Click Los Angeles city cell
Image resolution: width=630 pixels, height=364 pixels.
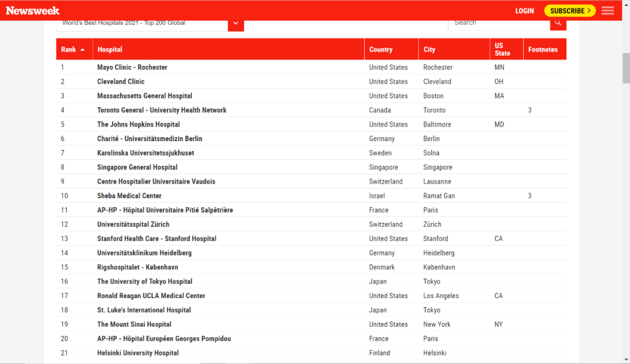[441, 296]
